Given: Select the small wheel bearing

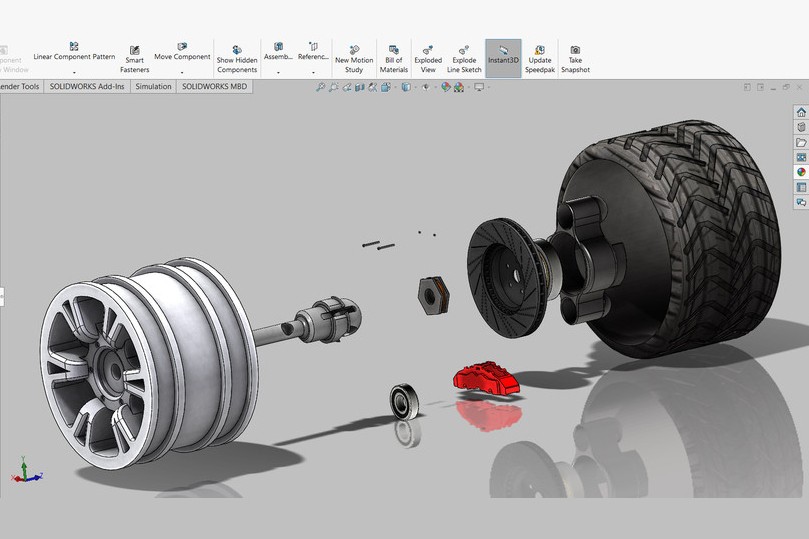Looking at the screenshot, I should click(403, 401).
